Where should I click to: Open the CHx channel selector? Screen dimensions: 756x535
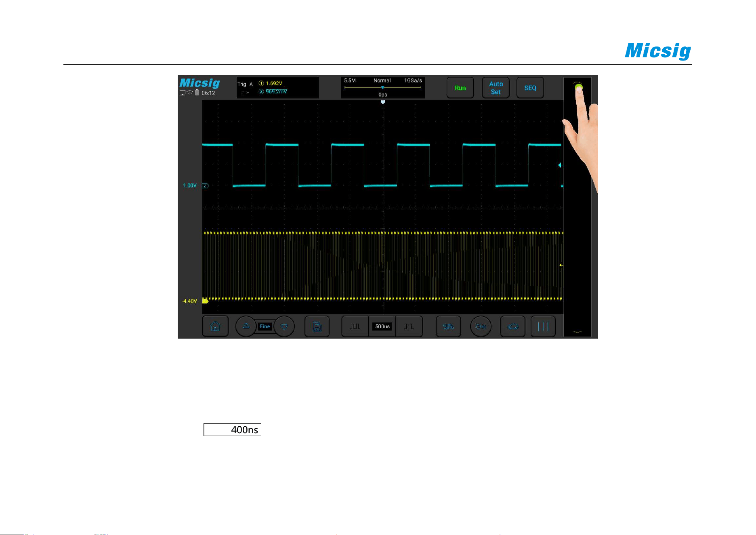click(481, 326)
